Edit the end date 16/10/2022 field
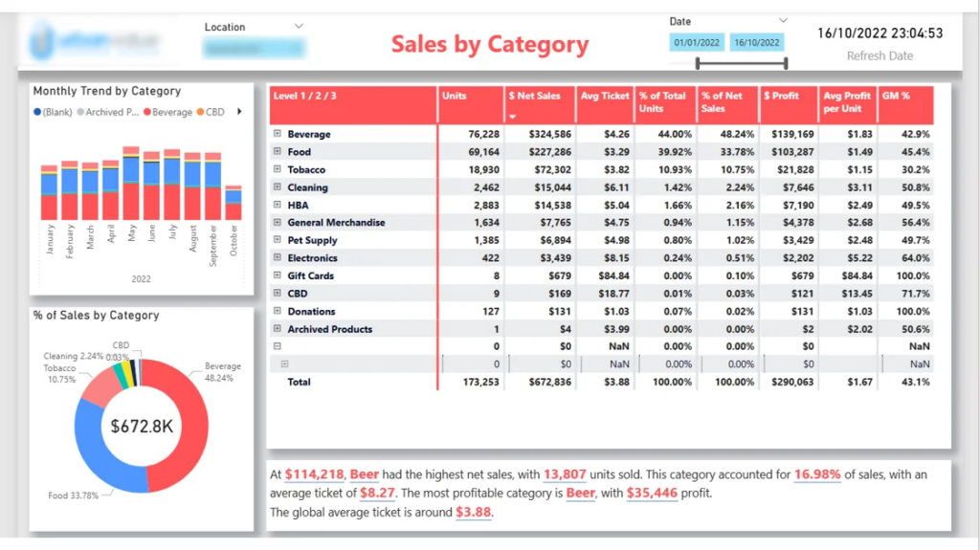980x550 pixels. [x=756, y=42]
